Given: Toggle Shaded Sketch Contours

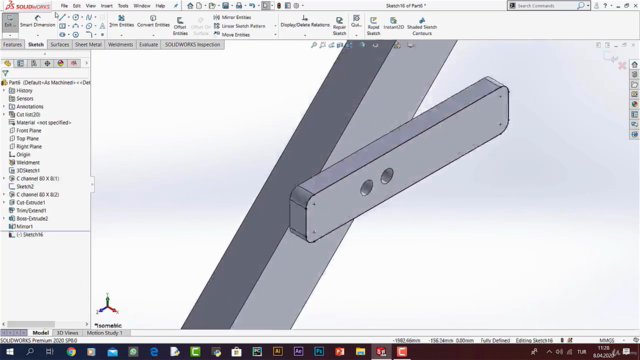Looking at the screenshot, I should tap(422, 26).
